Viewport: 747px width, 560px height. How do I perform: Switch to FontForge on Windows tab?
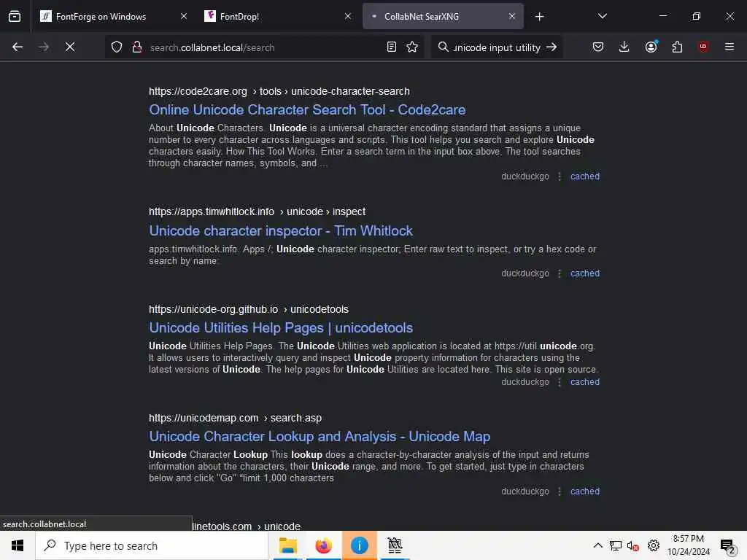coord(113,16)
